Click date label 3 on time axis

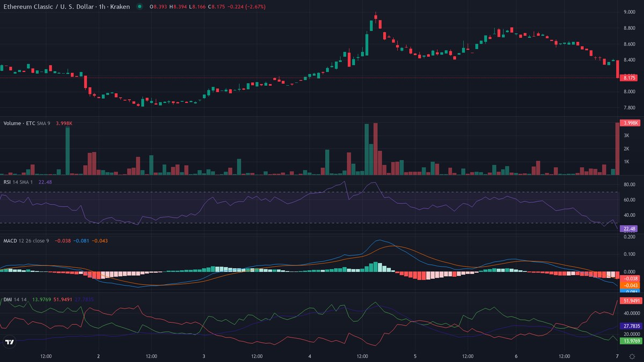204,356
